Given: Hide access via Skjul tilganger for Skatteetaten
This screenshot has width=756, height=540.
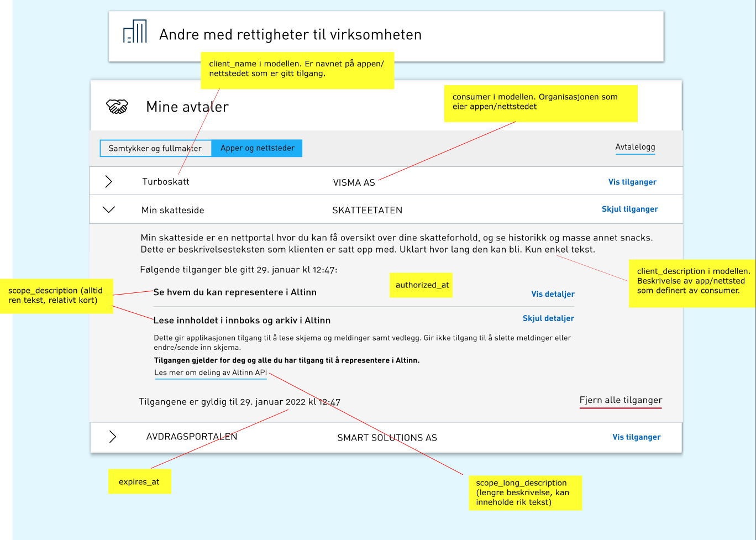Looking at the screenshot, I should (629, 209).
